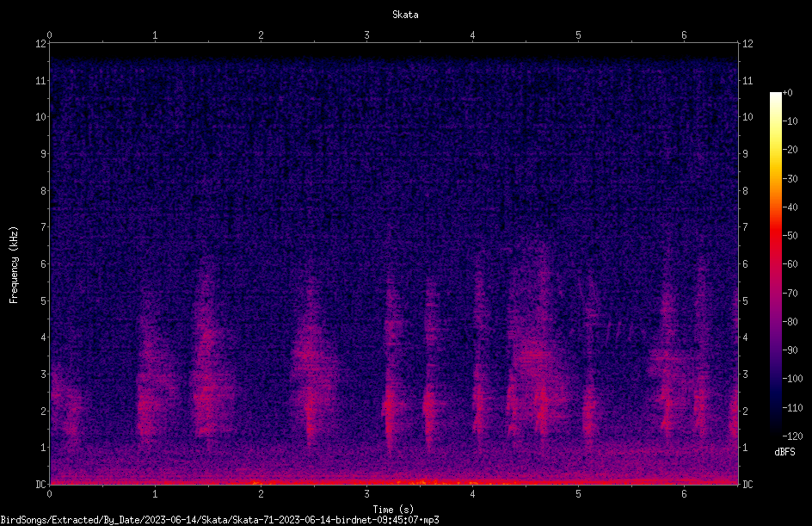Click the Frequency (kHz) axis label
This screenshot has height=526, width=812.
point(14,265)
